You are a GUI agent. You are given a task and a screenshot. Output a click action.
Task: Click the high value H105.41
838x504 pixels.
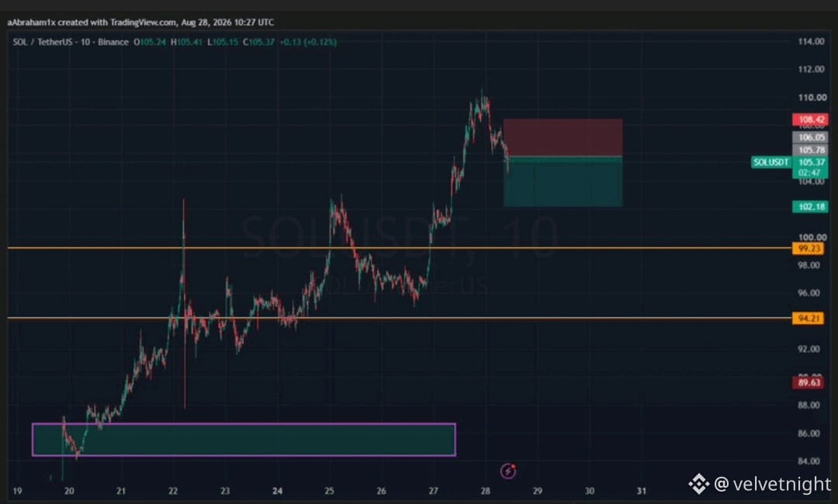pyautogui.click(x=186, y=42)
